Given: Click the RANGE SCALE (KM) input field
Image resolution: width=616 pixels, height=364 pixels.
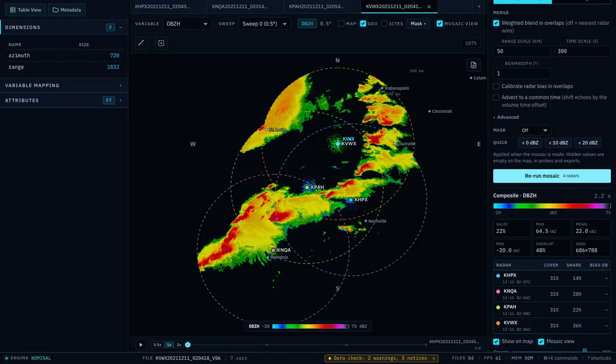Looking at the screenshot, I should click(522, 51).
